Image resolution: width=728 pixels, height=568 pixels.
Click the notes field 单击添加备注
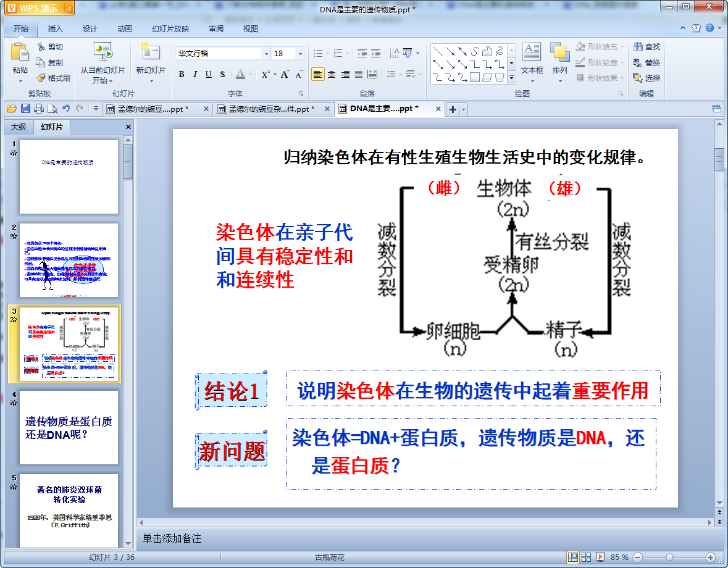click(x=172, y=539)
